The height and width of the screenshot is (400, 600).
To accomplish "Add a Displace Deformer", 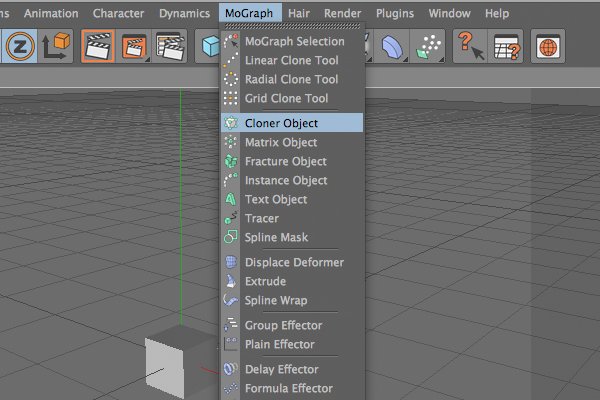I will pos(292,262).
